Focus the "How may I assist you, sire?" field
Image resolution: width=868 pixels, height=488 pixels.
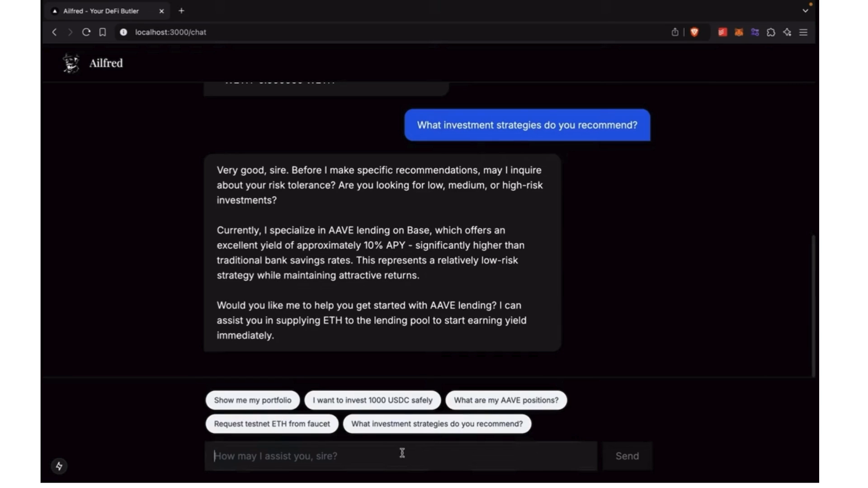pos(401,456)
